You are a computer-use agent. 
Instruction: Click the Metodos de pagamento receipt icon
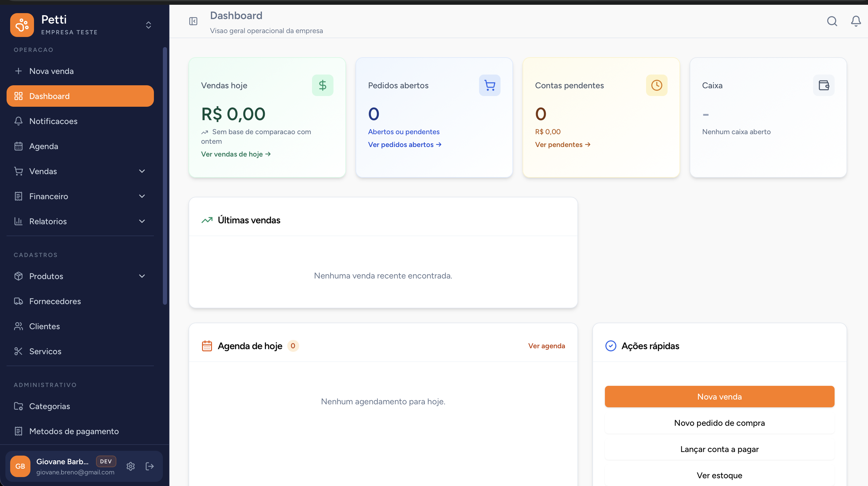[18, 431]
